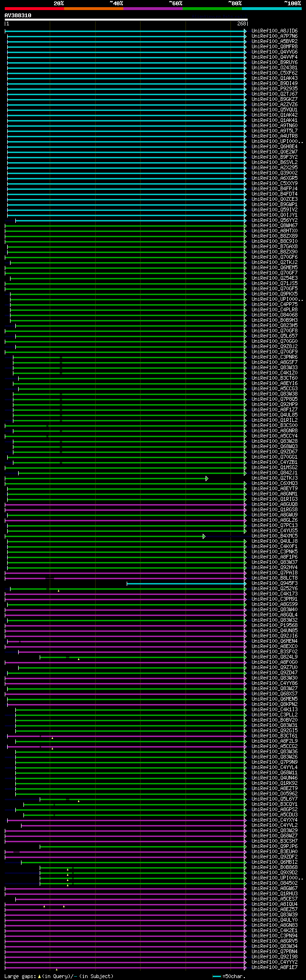This screenshot has width=306, height=980.
Task: Click the green ~80% identity legend segment
Action: pyautogui.click(x=212, y=9)
